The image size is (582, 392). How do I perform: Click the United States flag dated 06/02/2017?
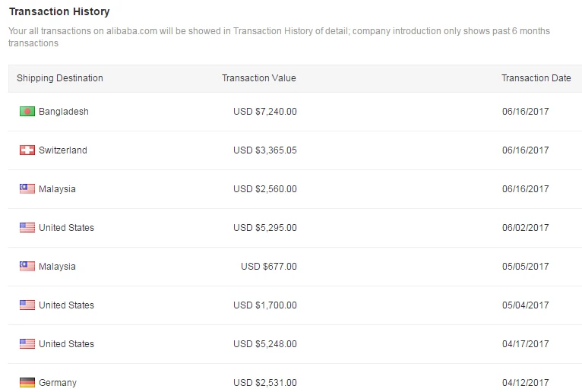coord(27,228)
